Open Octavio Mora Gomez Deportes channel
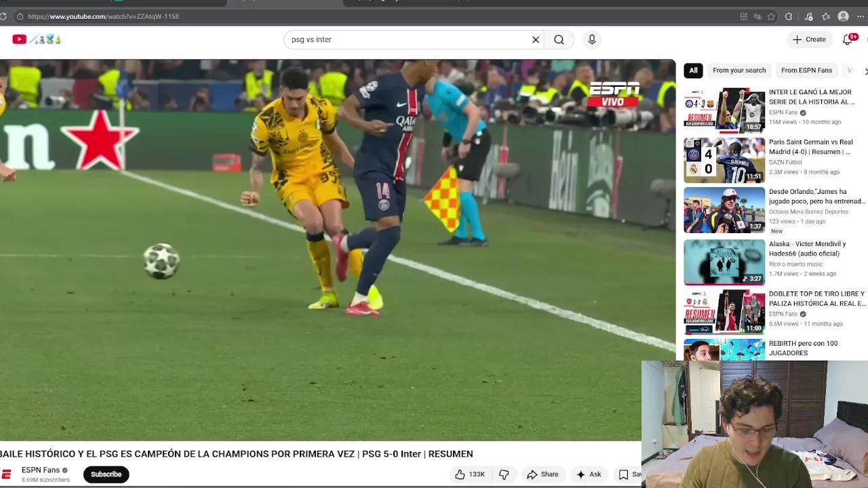Viewport: 868px width, 488px height. 808,211
